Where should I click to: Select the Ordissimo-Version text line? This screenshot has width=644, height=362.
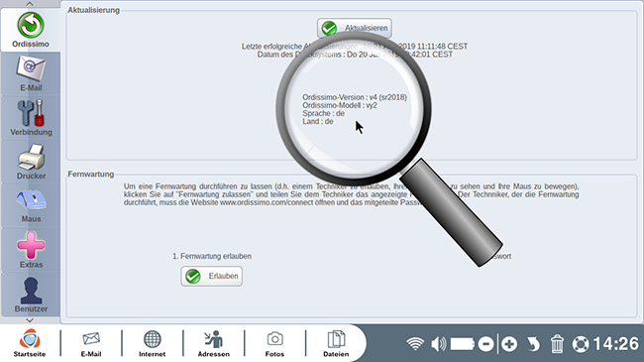(355, 97)
